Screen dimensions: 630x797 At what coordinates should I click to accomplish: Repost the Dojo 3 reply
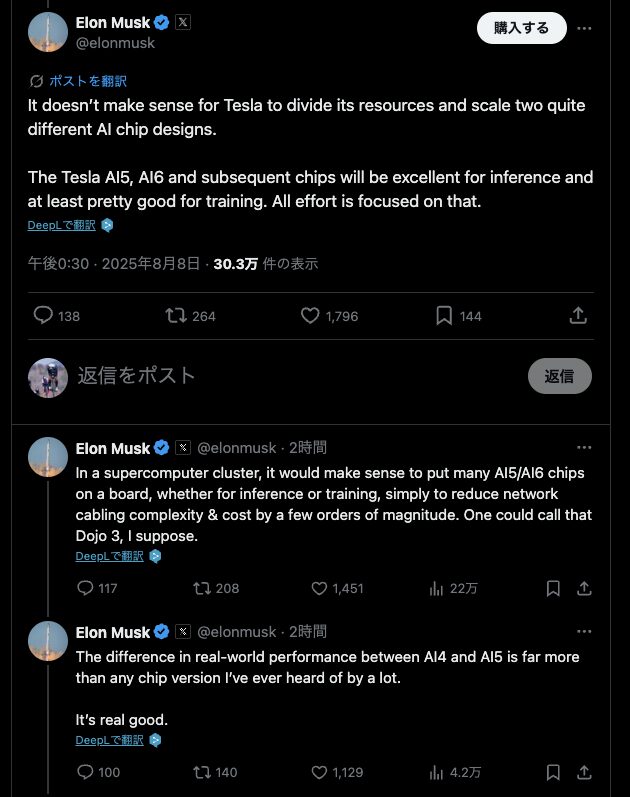[203, 588]
